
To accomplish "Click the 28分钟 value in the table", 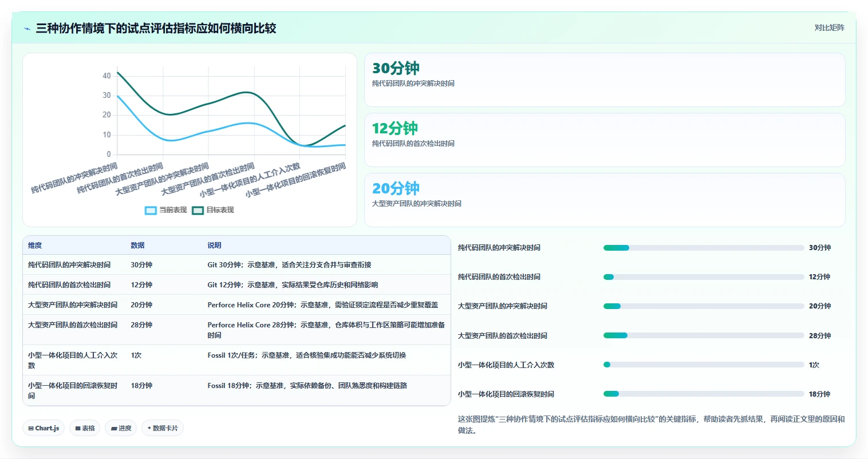I will coord(141,325).
